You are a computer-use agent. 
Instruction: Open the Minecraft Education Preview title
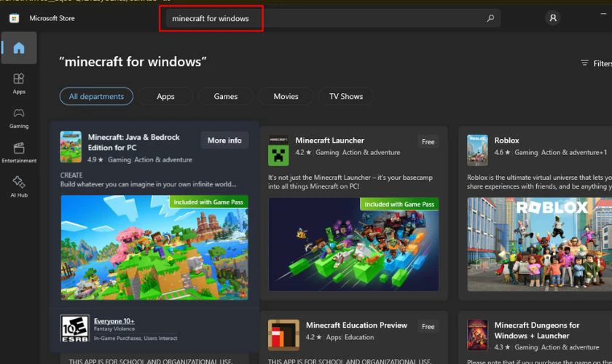click(356, 325)
